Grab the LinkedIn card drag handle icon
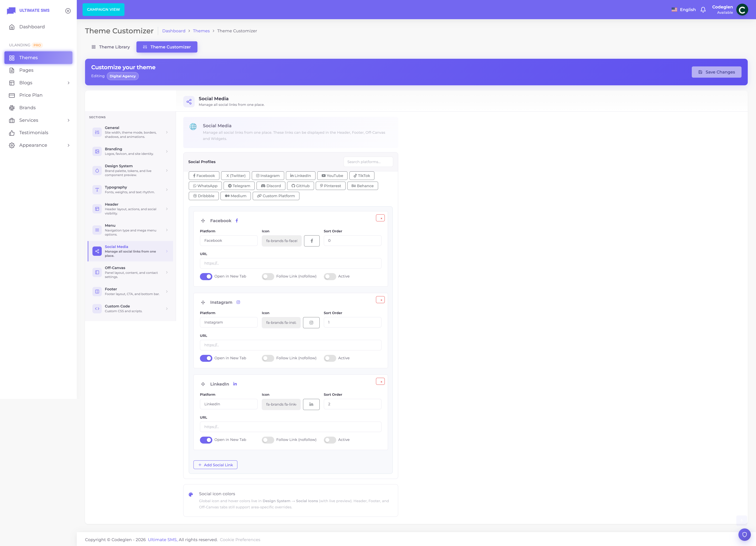The height and width of the screenshot is (546, 756). click(x=203, y=384)
